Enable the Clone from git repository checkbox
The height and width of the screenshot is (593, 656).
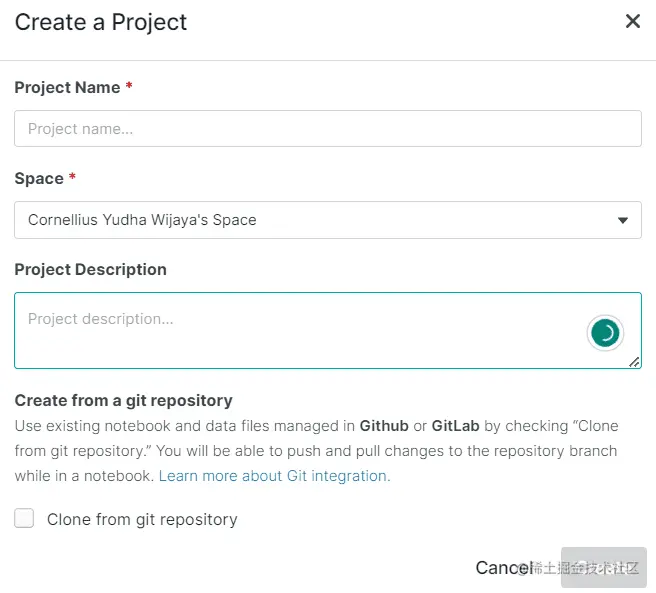point(25,518)
